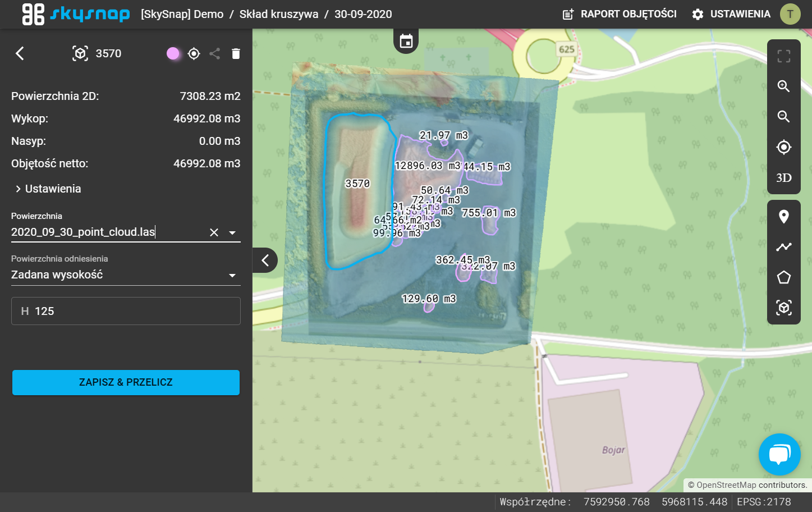Click the ZAPISZ & PRZELICZ button
This screenshot has height=512, width=812.
tap(126, 382)
